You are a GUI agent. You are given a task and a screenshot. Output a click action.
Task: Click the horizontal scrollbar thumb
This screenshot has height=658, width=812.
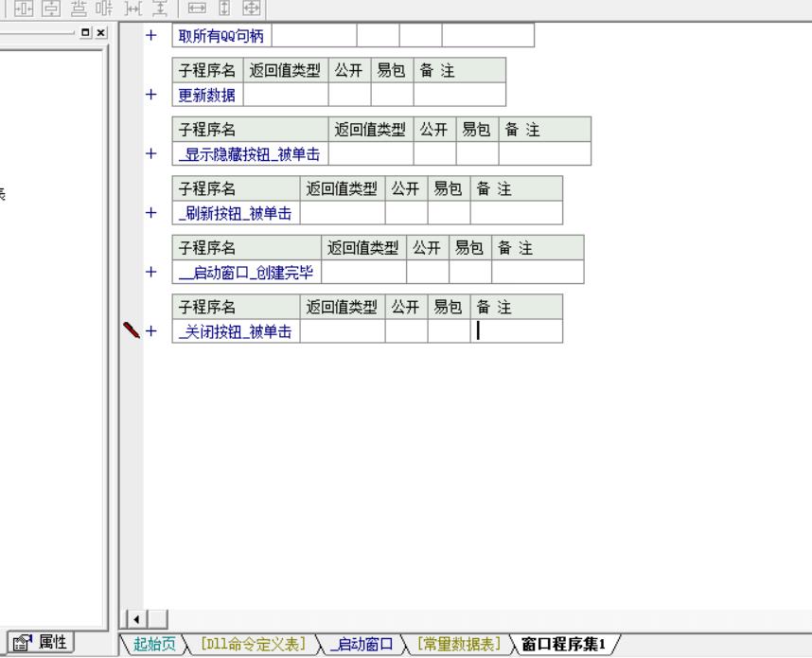coord(158,619)
